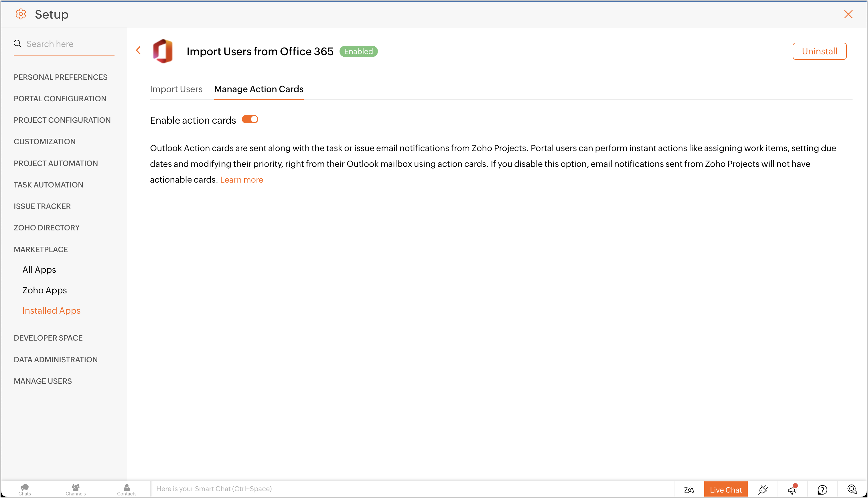Expand TASK AUTOMATION section
This screenshot has height=498, width=868.
coord(48,185)
